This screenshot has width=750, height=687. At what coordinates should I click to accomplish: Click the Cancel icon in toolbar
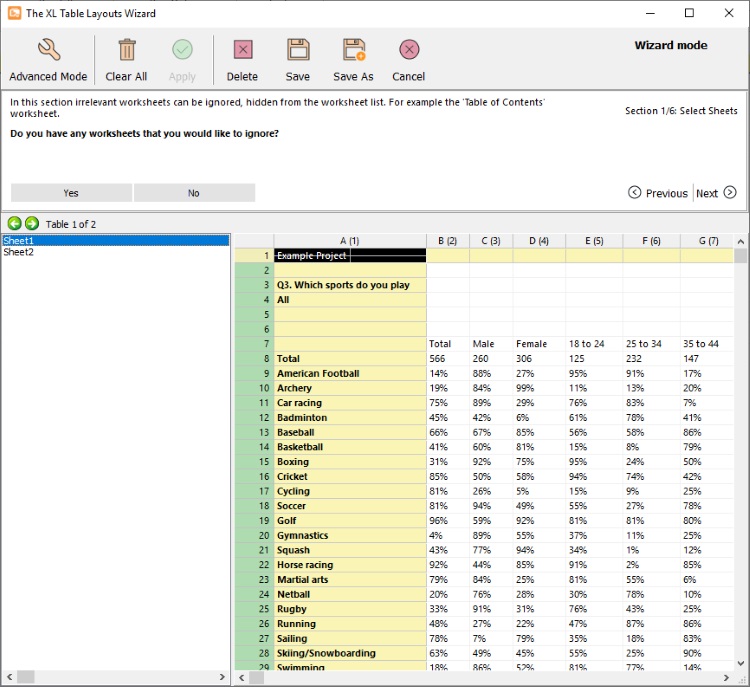[x=409, y=49]
